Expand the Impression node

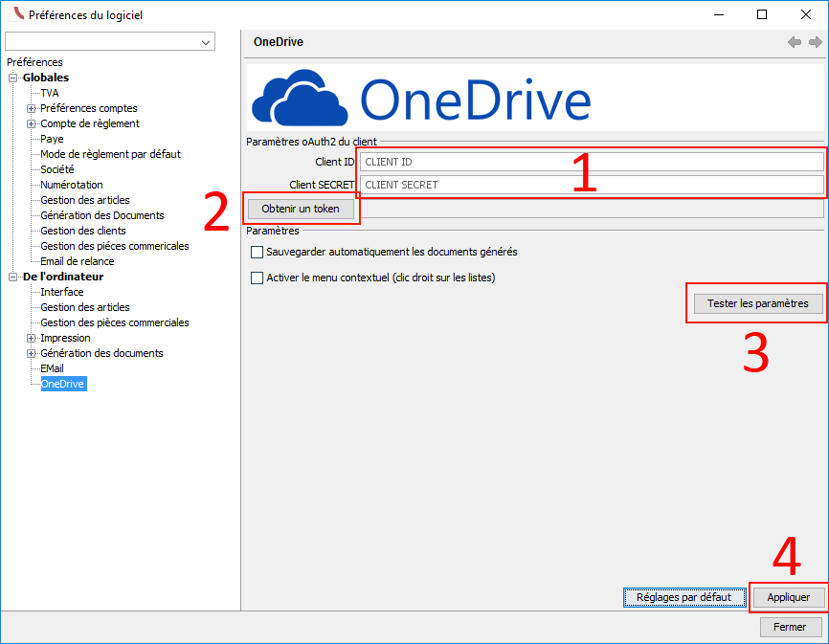click(x=32, y=338)
